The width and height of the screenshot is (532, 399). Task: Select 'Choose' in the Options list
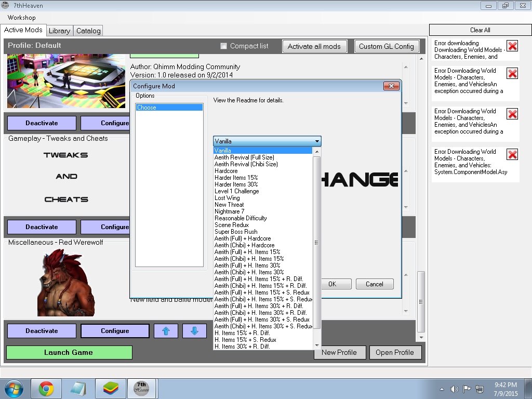[169, 107]
